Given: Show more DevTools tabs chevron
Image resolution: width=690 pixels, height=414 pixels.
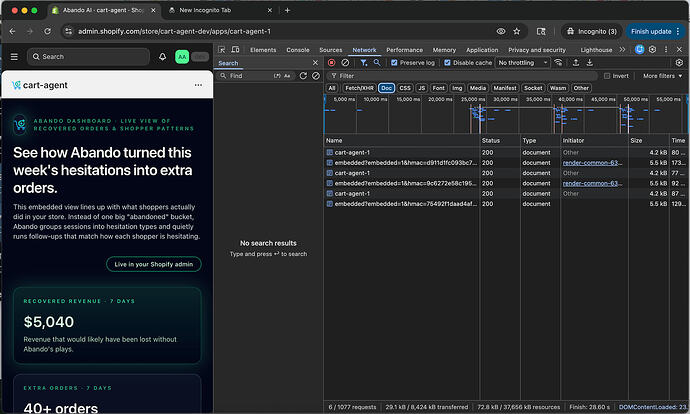Looking at the screenshot, I should (x=622, y=50).
